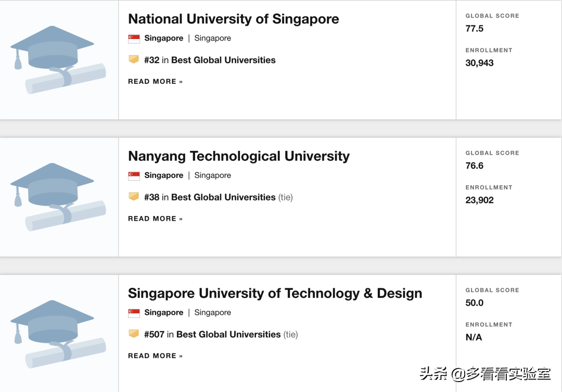Click gold ranking badge icon beside #507
Screen dimensions: 562x392
pos(134,334)
